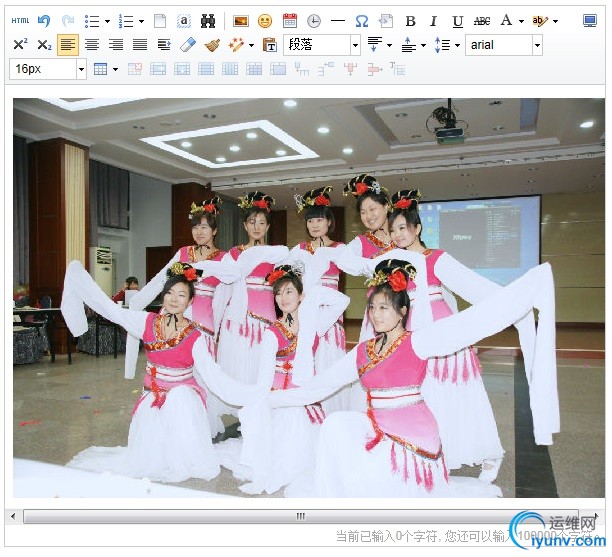Open line height dropdown arrow

[x=457, y=45]
